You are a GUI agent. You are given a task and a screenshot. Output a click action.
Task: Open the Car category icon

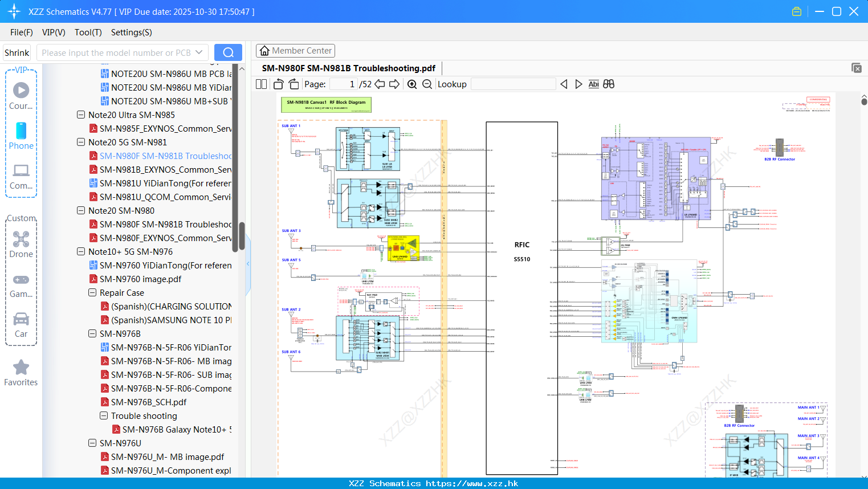[21, 319]
